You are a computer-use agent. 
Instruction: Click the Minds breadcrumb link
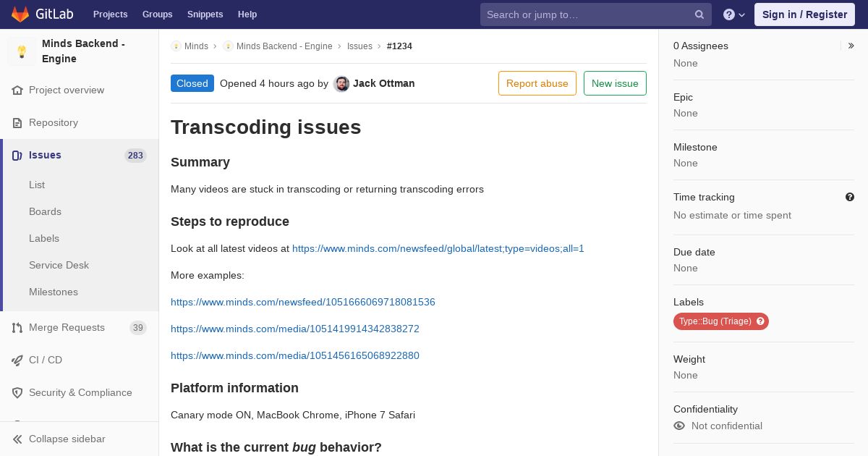[196, 46]
